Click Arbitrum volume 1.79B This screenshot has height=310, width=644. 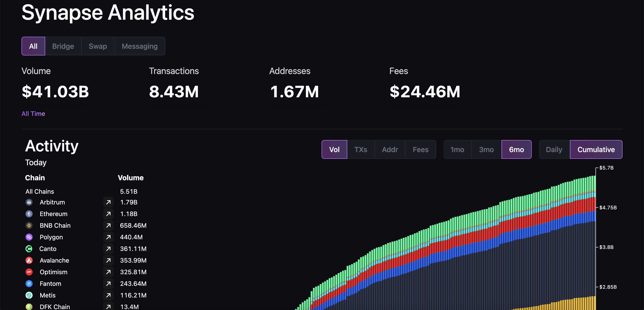pyautogui.click(x=129, y=202)
